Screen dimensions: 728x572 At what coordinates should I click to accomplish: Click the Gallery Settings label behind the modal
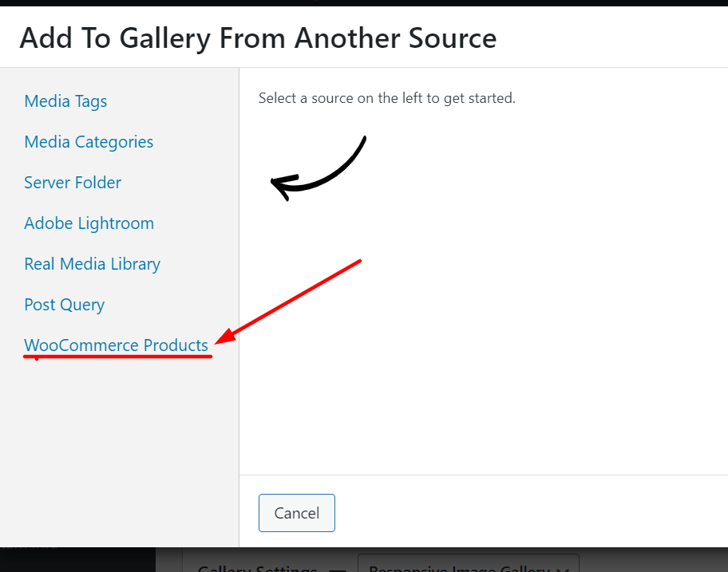point(257,568)
